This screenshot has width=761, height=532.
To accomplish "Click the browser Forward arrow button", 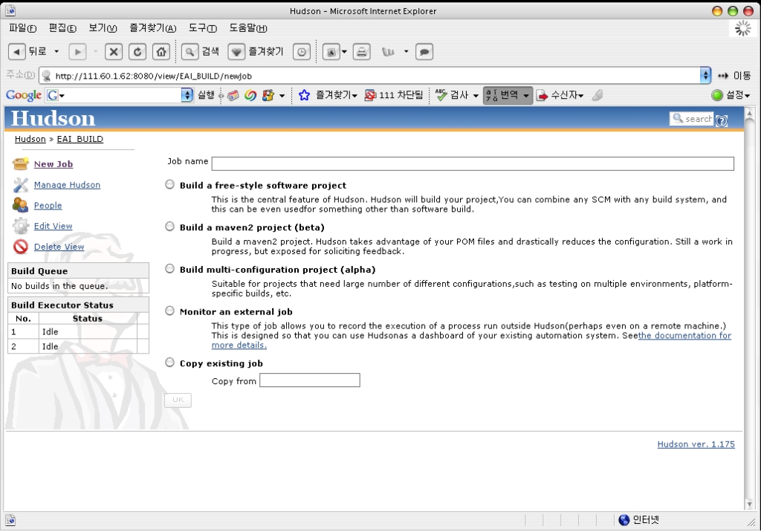I will tap(77, 51).
